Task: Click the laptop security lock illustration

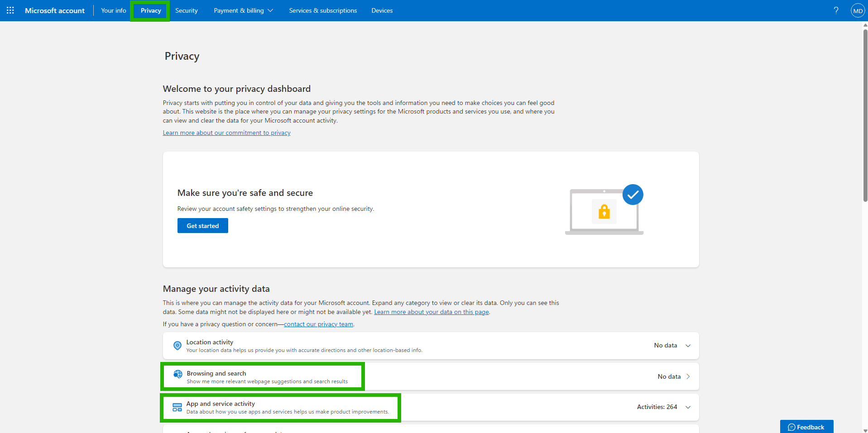Action: [604, 209]
